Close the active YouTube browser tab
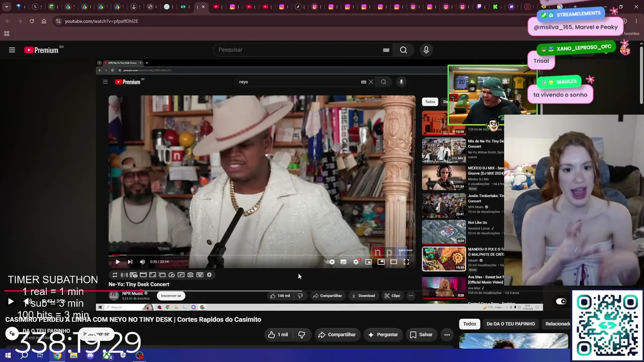Image resolution: width=644 pixels, height=362 pixels. (x=204, y=7)
